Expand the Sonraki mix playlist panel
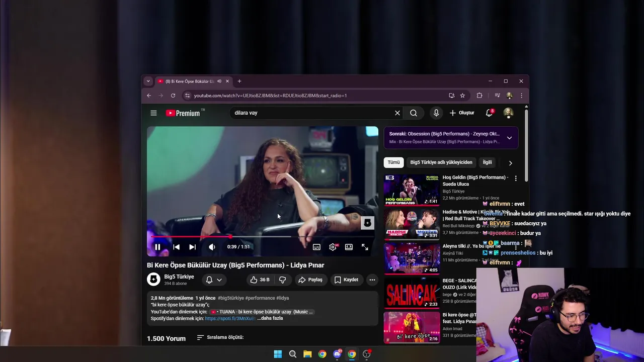 [509, 138]
